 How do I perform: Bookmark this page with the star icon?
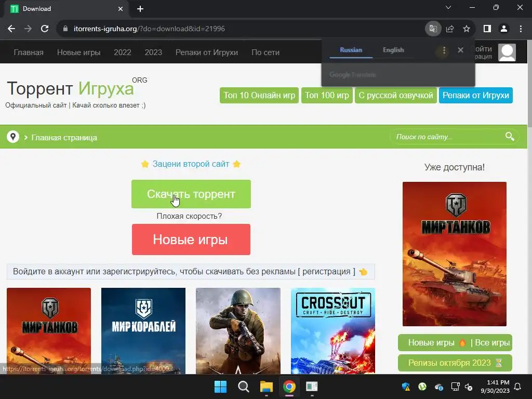[467, 29]
